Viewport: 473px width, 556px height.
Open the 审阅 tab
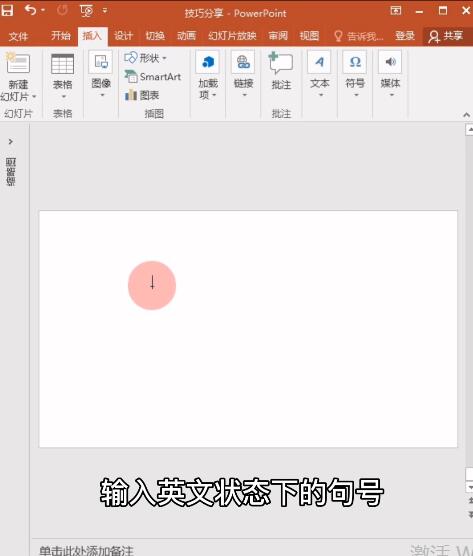click(278, 35)
